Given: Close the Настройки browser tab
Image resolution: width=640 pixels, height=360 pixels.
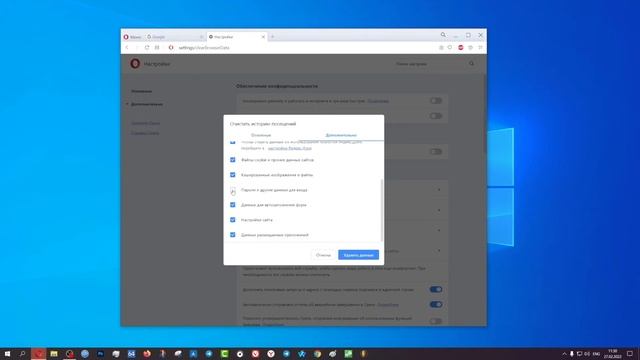Looking at the screenshot, I should [x=263, y=37].
